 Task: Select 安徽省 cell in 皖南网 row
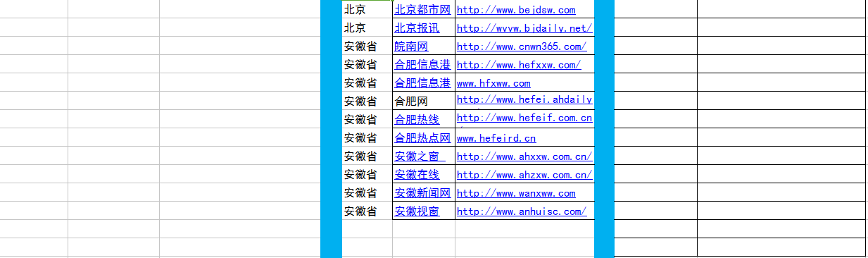click(367, 47)
